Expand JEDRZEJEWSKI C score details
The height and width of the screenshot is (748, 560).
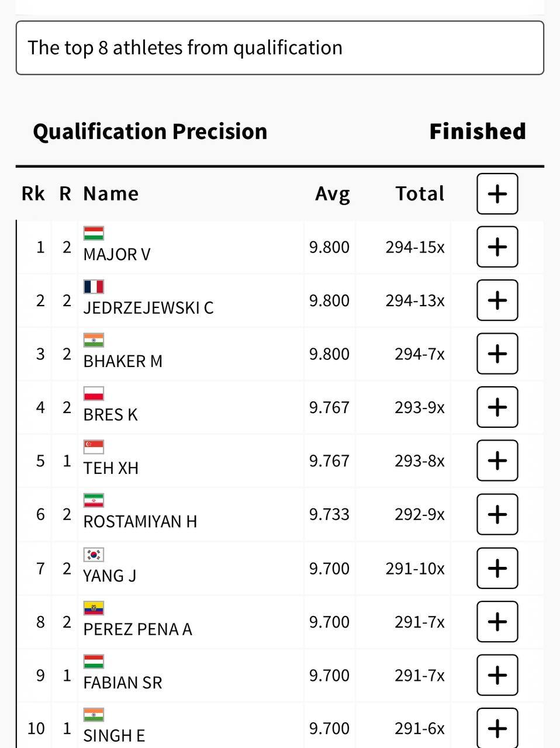497,300
